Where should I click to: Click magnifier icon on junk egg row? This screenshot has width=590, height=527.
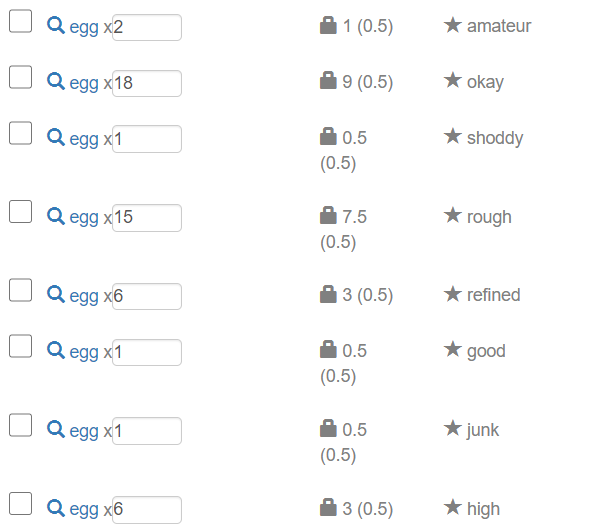(x=56, y=429)
